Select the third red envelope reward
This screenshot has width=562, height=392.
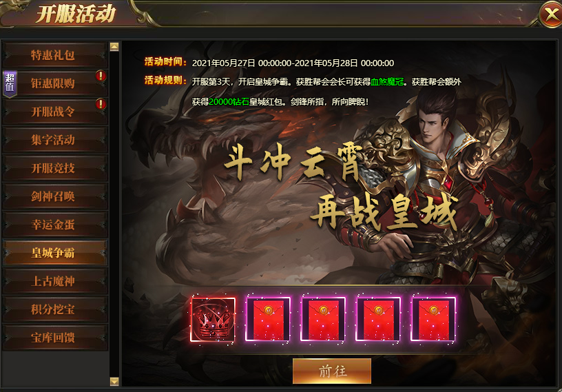[378, 319]
